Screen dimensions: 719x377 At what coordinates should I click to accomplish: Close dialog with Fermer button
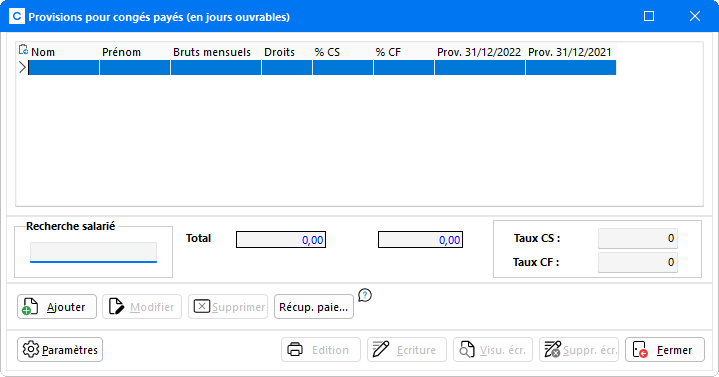click(665, 349)
